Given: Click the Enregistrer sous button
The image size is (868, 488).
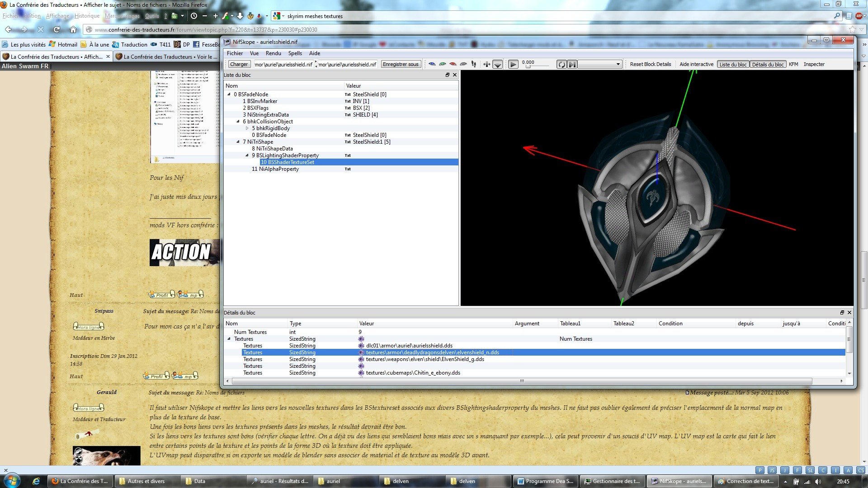Looking at the screenshot, I should click(401, 64).
